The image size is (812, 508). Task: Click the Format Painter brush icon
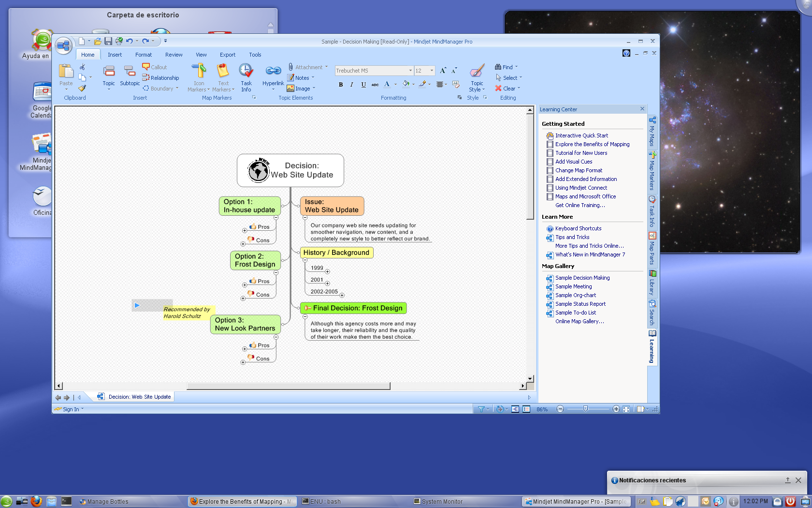click(x=82, y=88)
